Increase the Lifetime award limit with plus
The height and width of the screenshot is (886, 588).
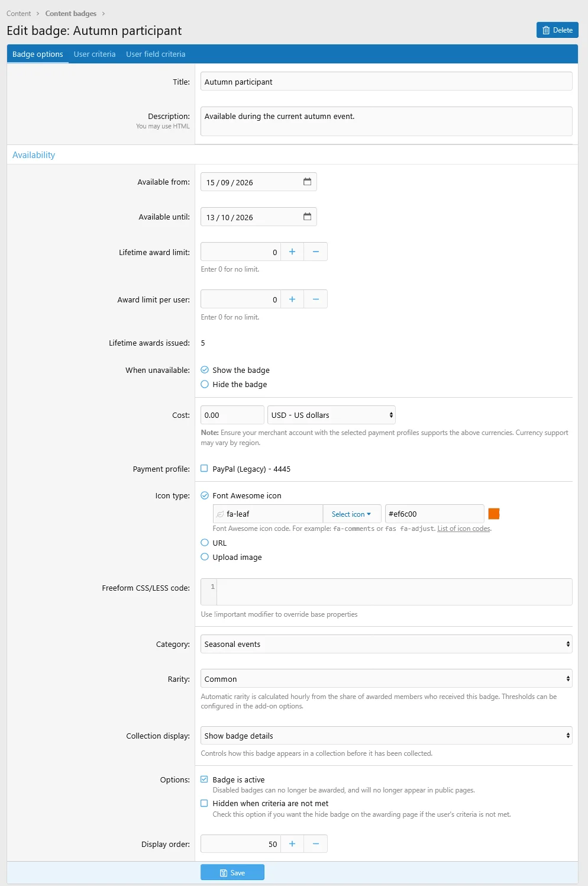[x=292, y=252]
